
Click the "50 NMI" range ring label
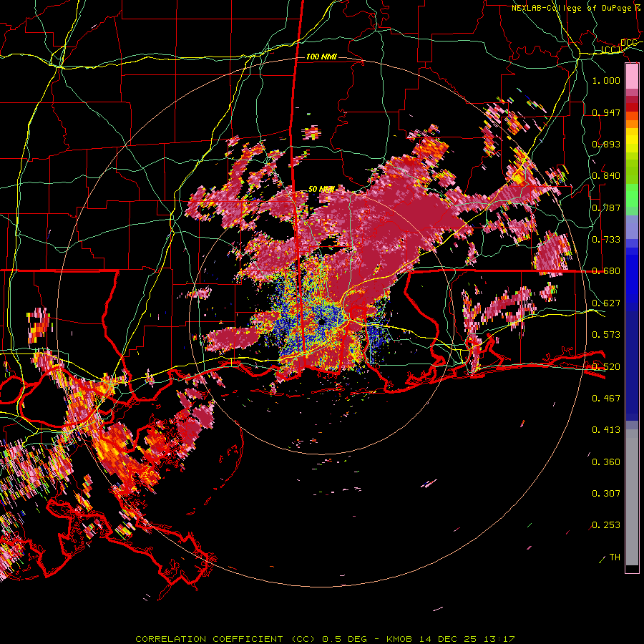tap(321, 190)
